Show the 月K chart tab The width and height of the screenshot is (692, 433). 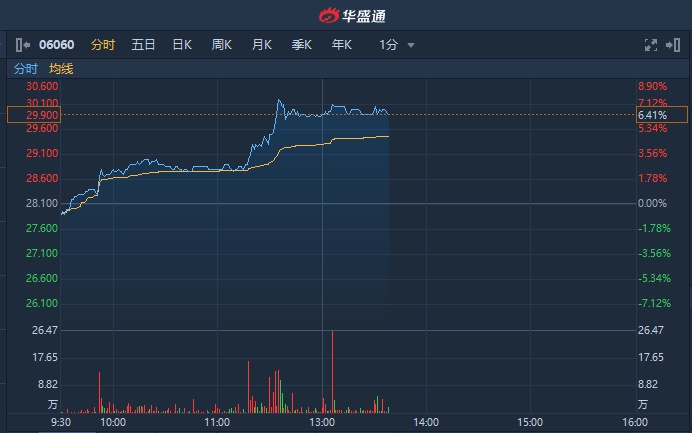[262, 45]
